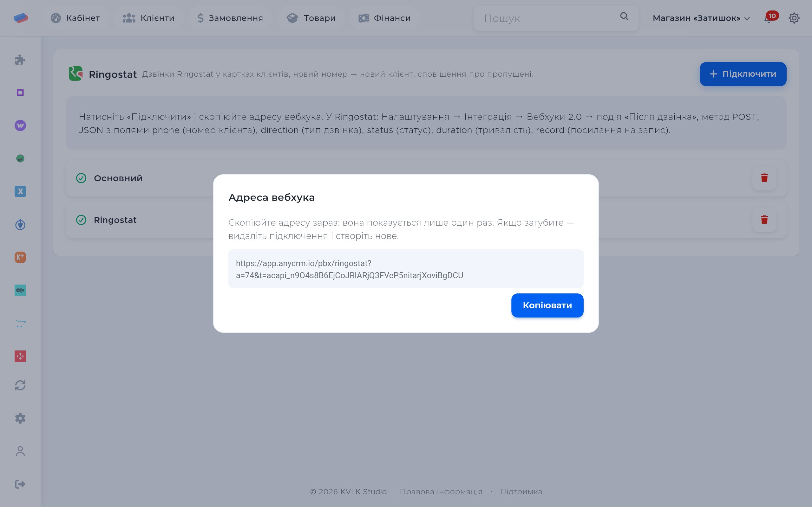Open the Клієнти menu item
The image size is (812, 507).
pyautogui.click(x=148, y=18)
